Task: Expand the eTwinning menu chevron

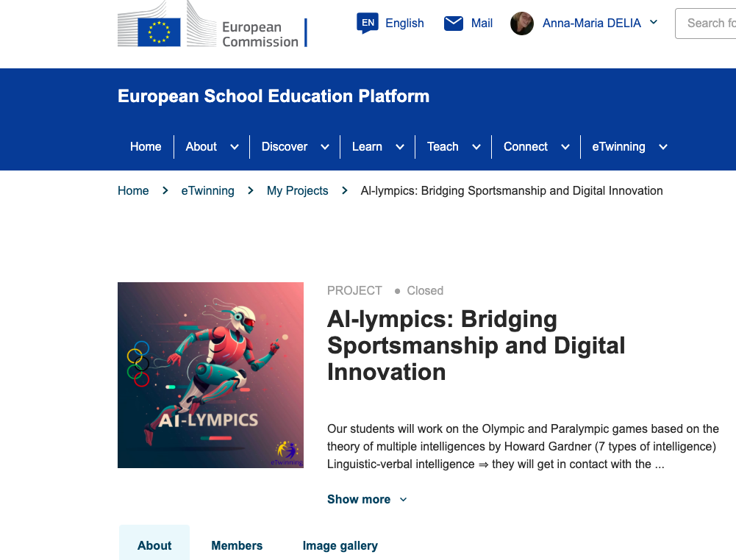Action: pyautogui.click(x=663, y=147)
